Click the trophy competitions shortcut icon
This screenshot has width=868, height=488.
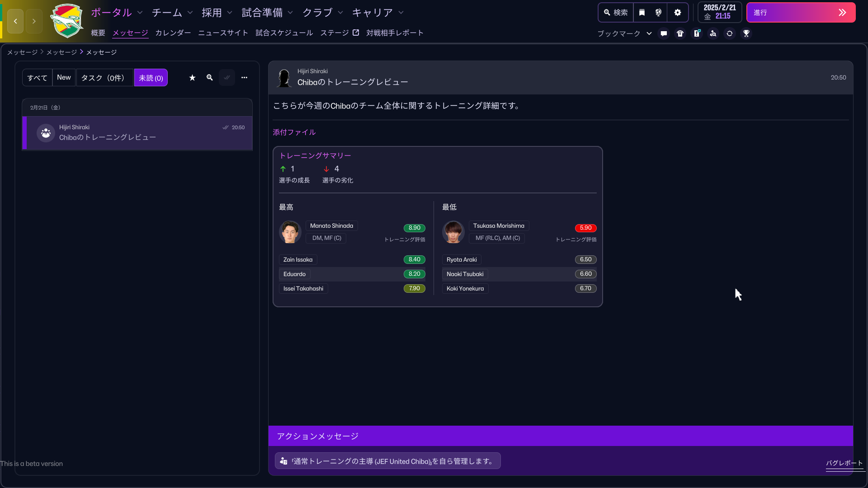746,33
